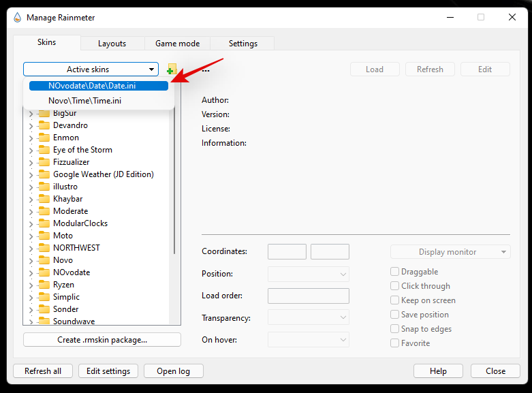Select Novo\Time\Time.ini from active skins
Viewport: 532px width, 393px height.
(99, 100)
